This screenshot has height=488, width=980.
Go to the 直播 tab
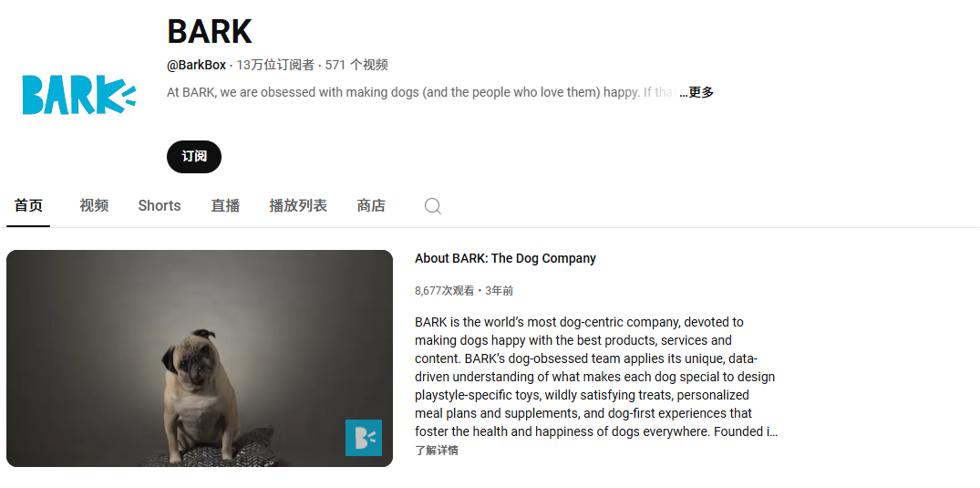(225, 206)
